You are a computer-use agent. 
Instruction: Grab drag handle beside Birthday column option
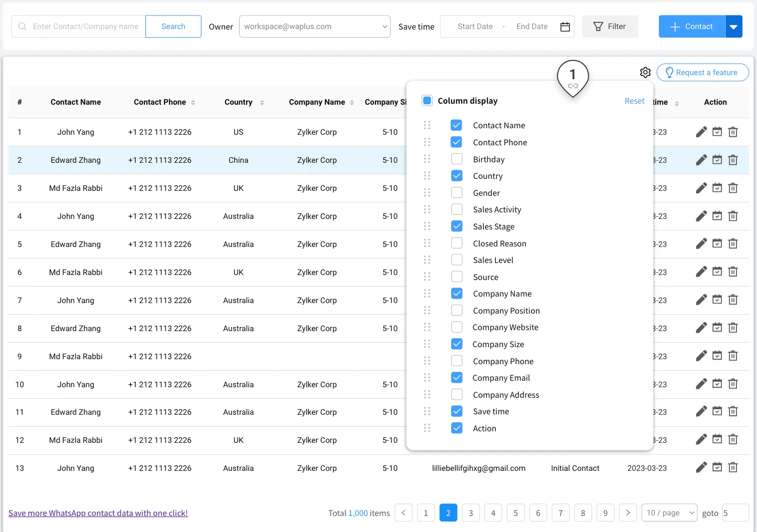tap(427, 159)
